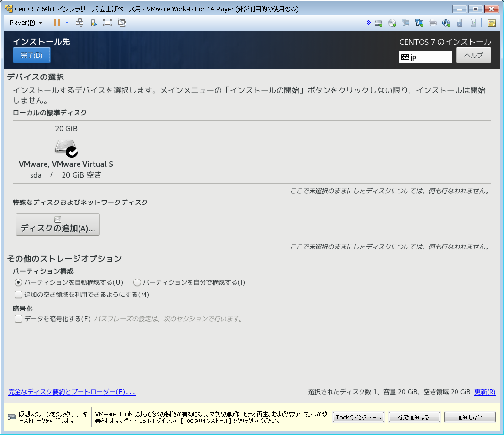
Task: Click Toolsのインストール button
Action: coord(359,418)
